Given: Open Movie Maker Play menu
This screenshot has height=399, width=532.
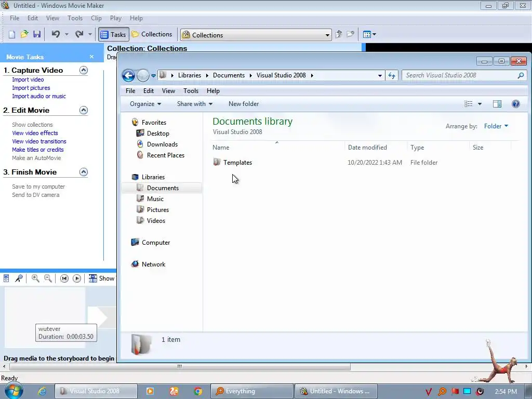Looking at the screenshot, I should pyautogui.click(x=116, y=18).
